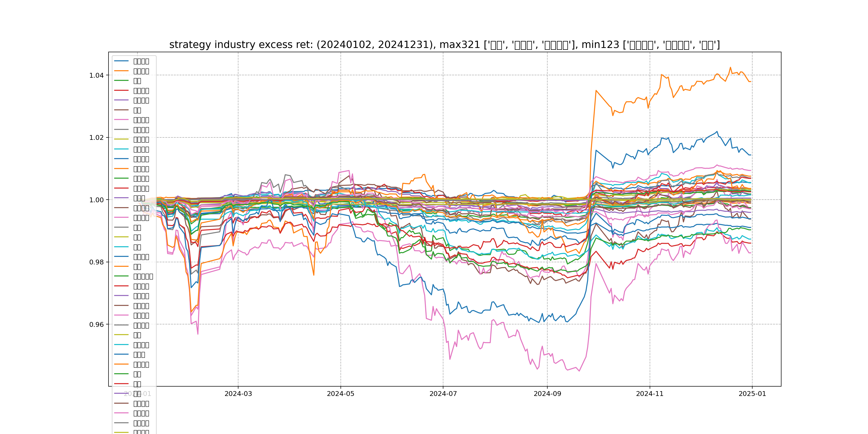The height and width of the screenshot is (434, 868).
Task: Click the 1.04 y-axis tick label
Action: [96, 75]
